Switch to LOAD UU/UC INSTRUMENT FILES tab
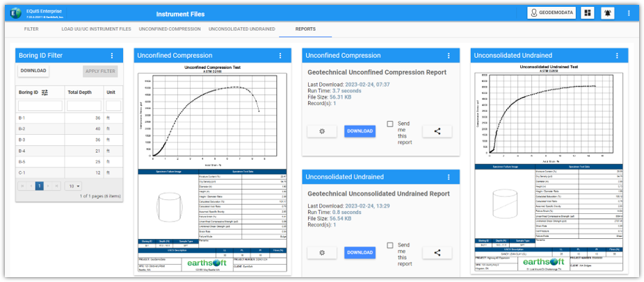Image resolution: width=644 pixels, height=282 pixels. [x=96, y=29]
